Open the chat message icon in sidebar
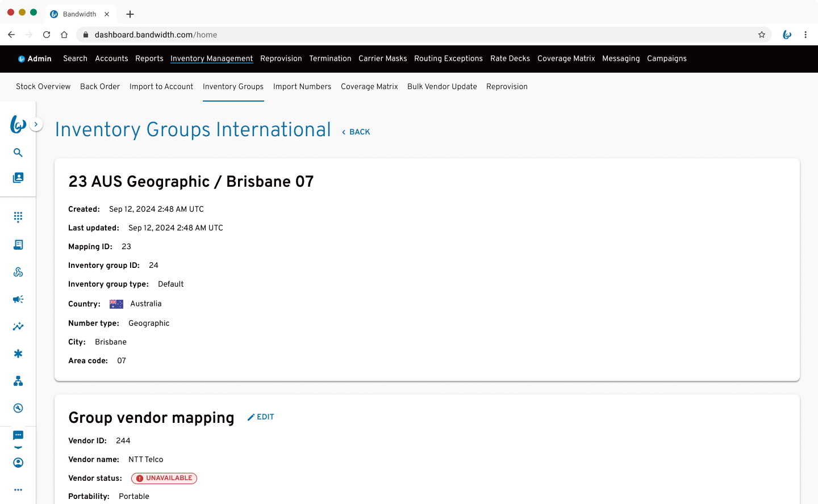This screenshot has width=818, height=504. pos(18,435)
